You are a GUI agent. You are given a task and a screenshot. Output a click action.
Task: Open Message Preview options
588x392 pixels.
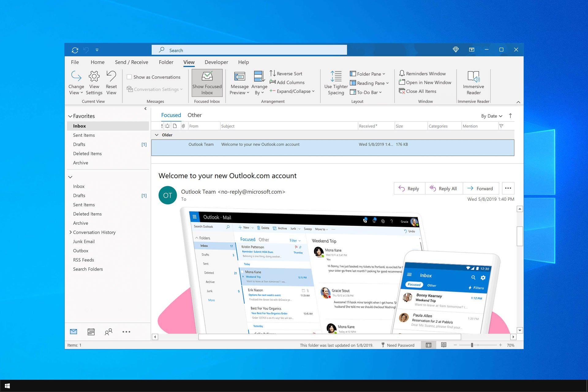click(x=239, y=83)
